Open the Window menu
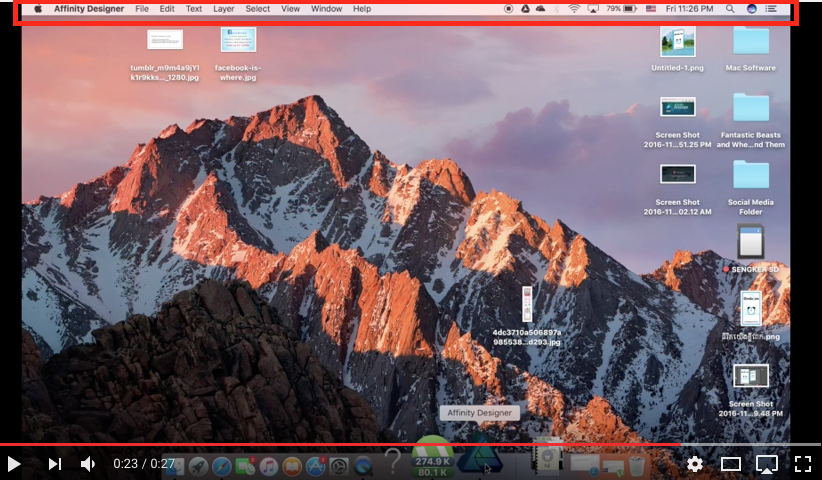This screenshot has width=822, height=480. (326, 9)
